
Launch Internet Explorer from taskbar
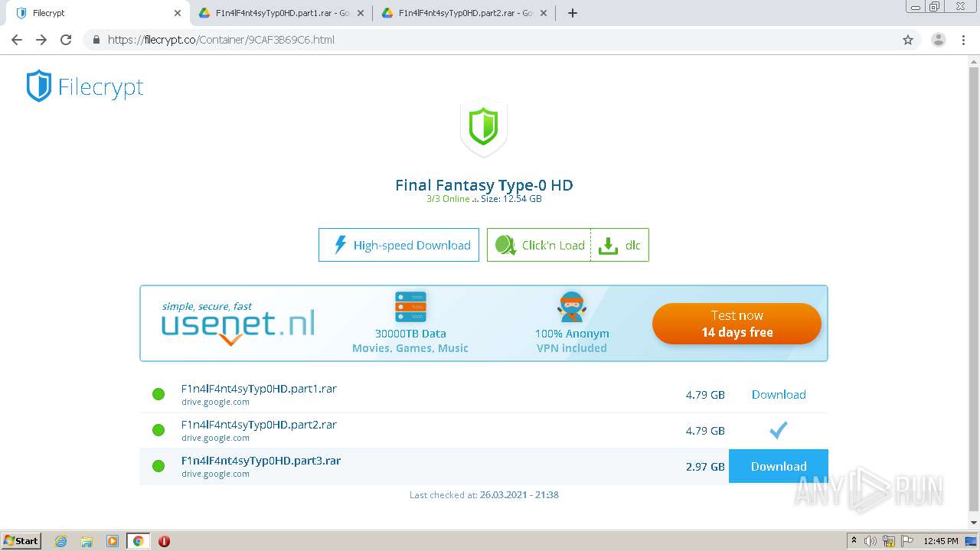[60, 541]
